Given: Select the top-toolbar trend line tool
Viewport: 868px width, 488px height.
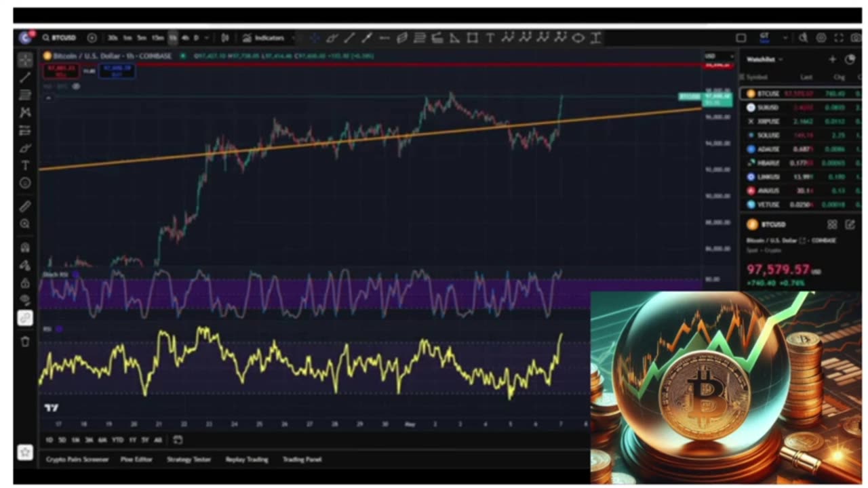Looking at the screenshot, I should tap(350, 38).
